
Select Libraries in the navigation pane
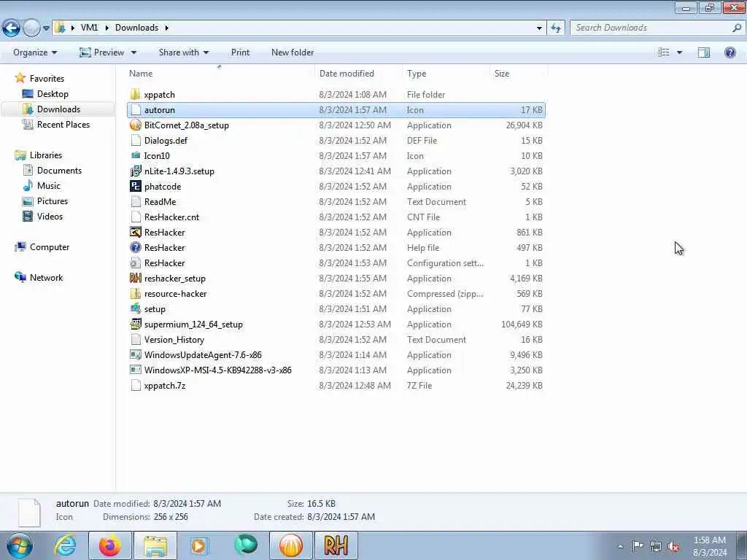[46, 155]
